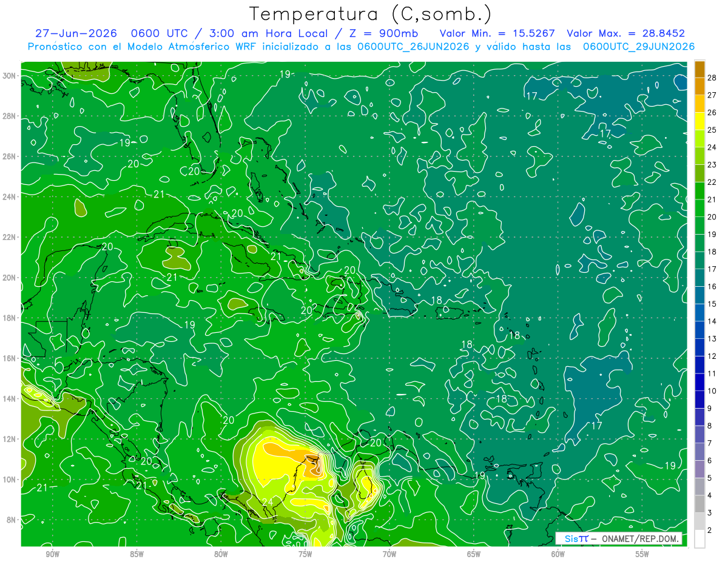
Task: Click legend value "25" on the color scale
Action: pyautogui.click(x=712, y=130)
